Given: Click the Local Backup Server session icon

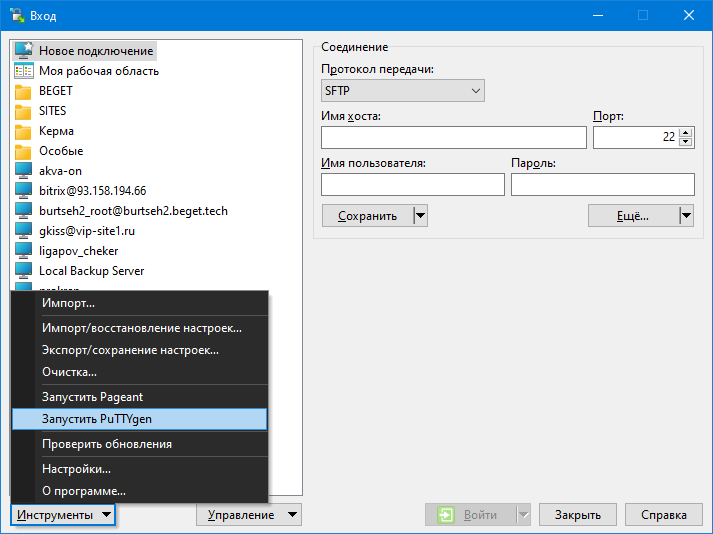Looking at the screenshot, I should (x=24, y=271).
